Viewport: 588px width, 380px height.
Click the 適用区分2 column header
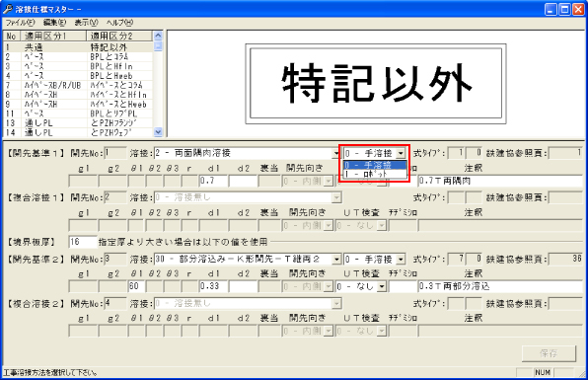pyautogui.click(x=120, y=36)
